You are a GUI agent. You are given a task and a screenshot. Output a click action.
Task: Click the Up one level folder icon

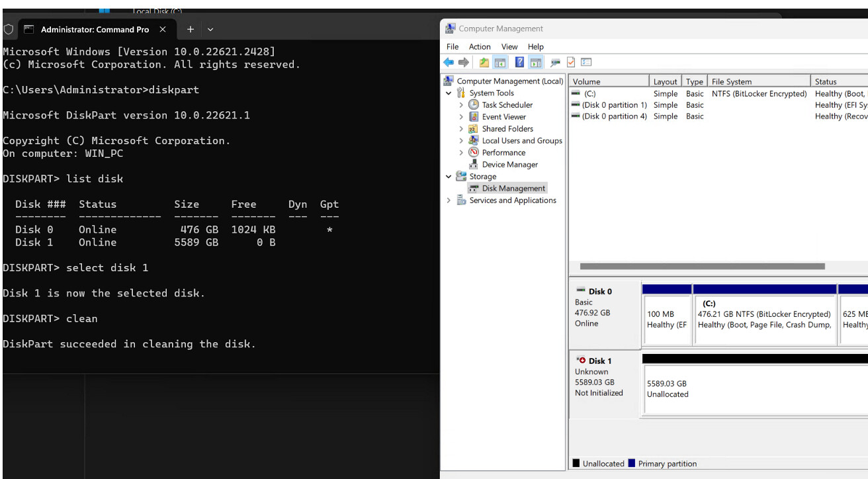point(484,62)
